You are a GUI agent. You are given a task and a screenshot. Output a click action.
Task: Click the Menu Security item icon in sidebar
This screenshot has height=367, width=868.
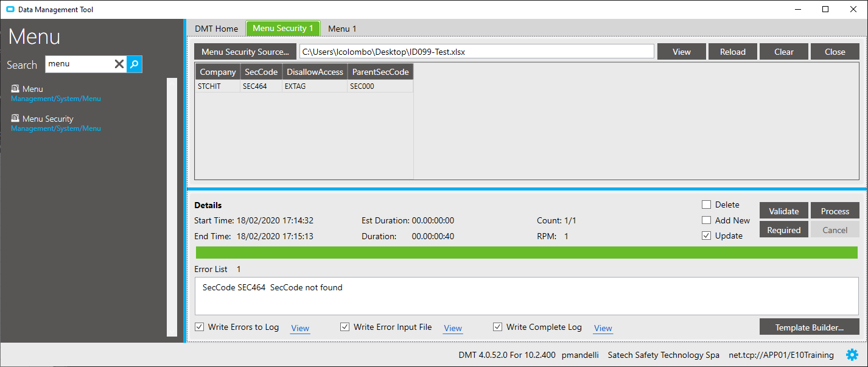coord(15,119)
